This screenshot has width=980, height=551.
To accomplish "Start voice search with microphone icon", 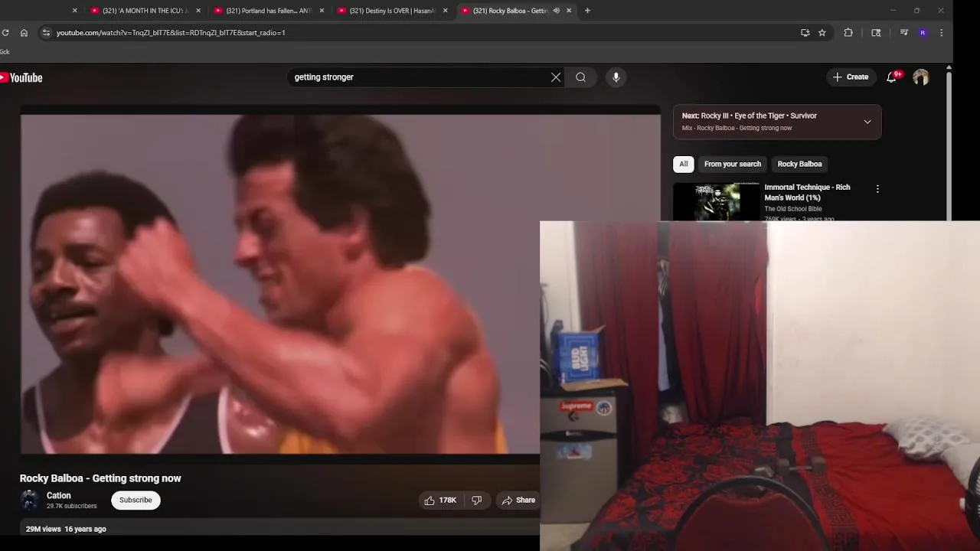I will 616,77.
